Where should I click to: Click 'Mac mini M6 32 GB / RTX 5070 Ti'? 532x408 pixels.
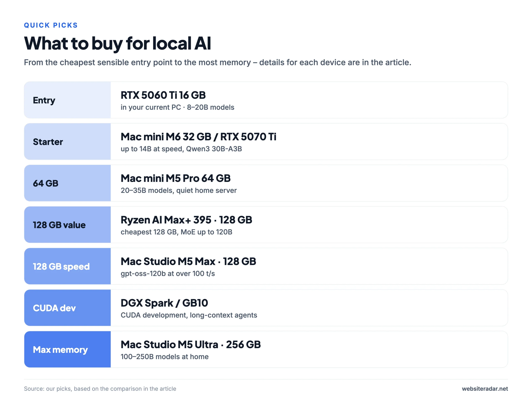click(x=198, y=137)
